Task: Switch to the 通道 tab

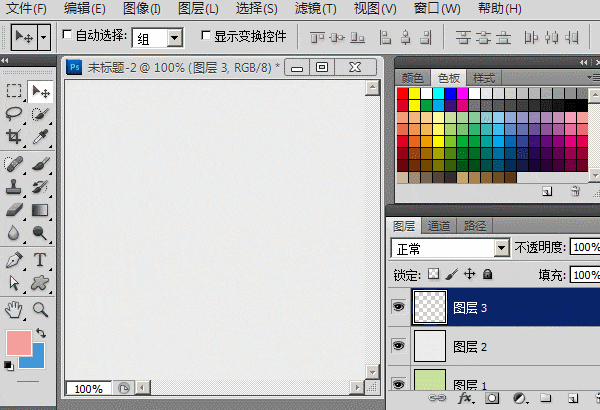Action: 439,226
